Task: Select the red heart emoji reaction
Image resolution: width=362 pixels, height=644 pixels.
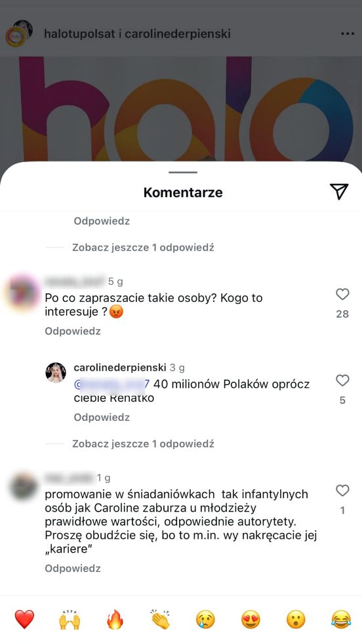Action: pyautogui.click(x=25, y=619)
